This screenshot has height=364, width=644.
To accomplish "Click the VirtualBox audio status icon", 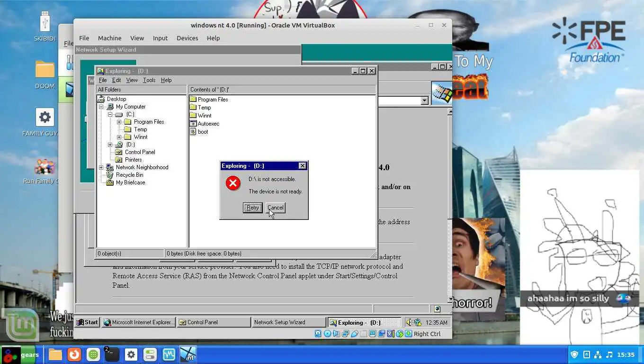I will (x=336, y=334).
